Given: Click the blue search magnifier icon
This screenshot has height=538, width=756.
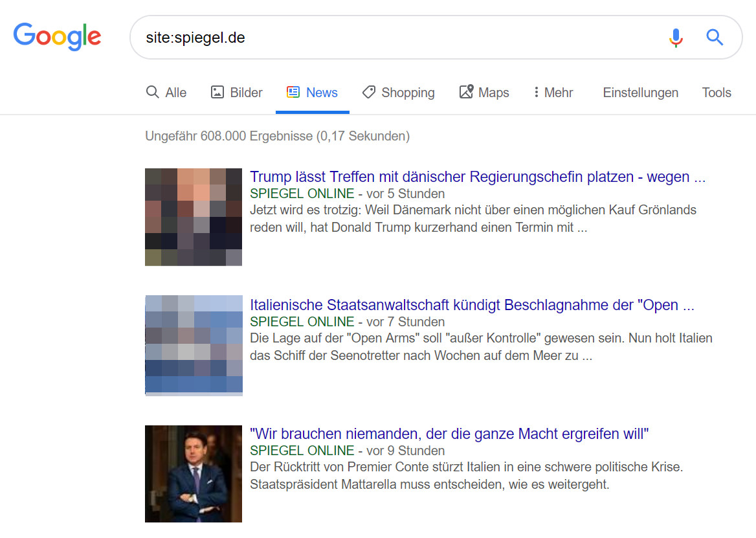Looking at the screenshot, I should point(714,38).
